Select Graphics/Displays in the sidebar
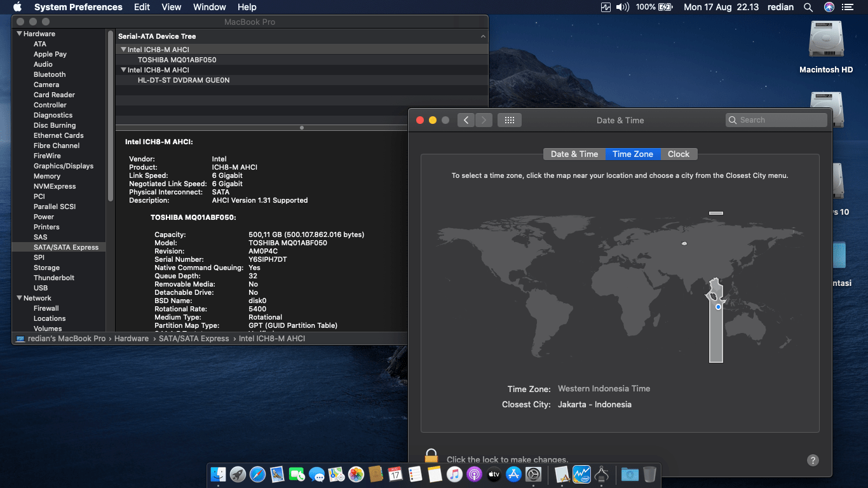 [x=64, y=166]
